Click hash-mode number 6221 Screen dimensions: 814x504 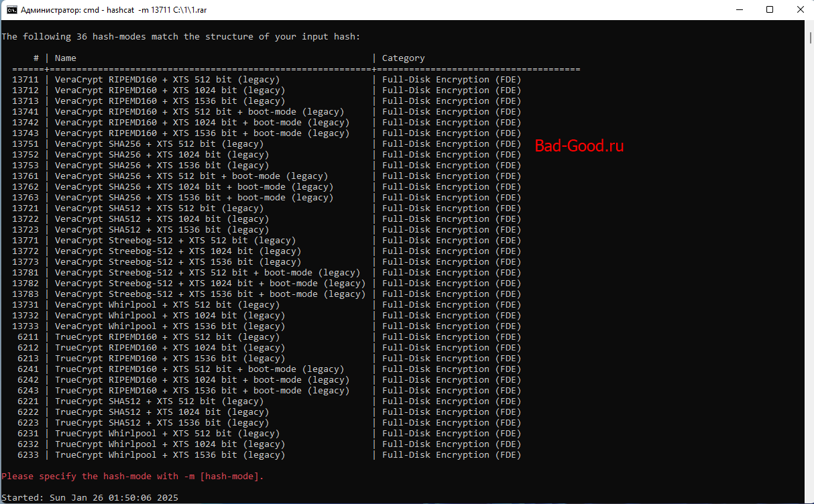click(x=28, y=401)
